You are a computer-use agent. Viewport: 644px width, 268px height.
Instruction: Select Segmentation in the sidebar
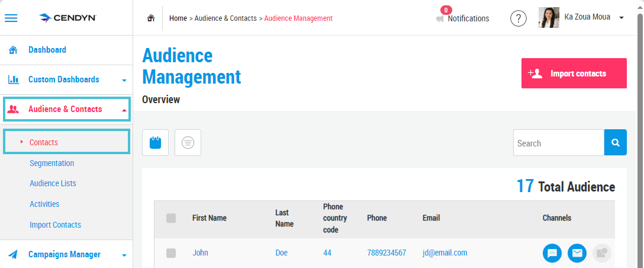click(51, 163)
